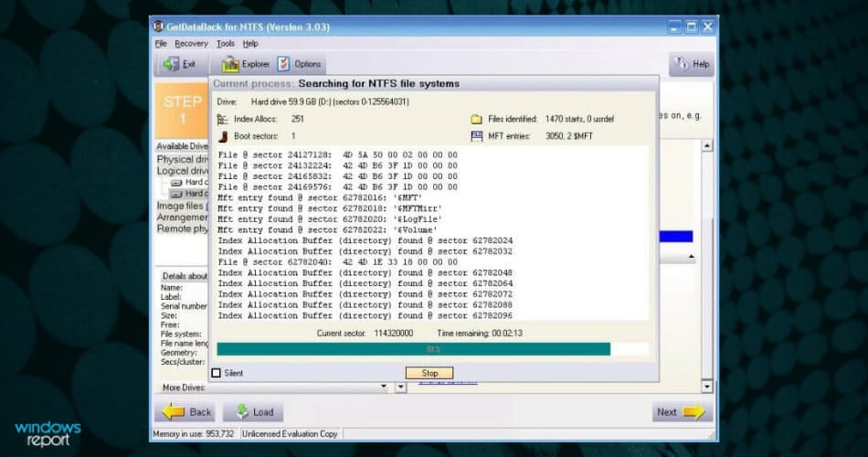Click the Help question mark icon

pos(682,63)
